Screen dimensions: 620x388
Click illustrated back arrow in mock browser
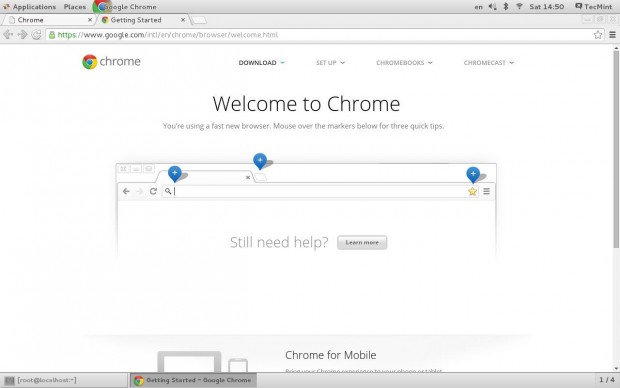pos(126,191)
